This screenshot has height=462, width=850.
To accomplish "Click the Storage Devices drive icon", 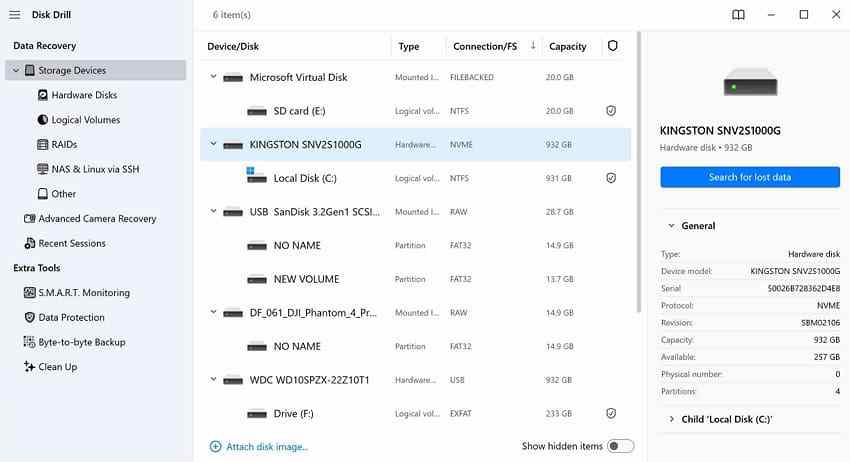I will (x=30, y=70).
